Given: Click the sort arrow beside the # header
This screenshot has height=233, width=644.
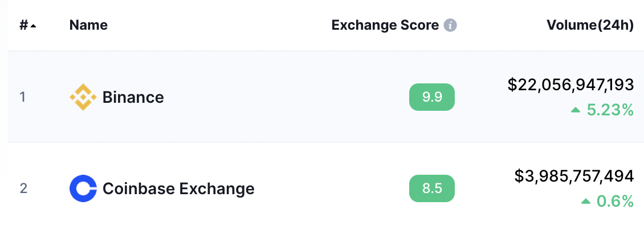Looking at the screenshot, I should pyautogui.click(x=33, y=26).
